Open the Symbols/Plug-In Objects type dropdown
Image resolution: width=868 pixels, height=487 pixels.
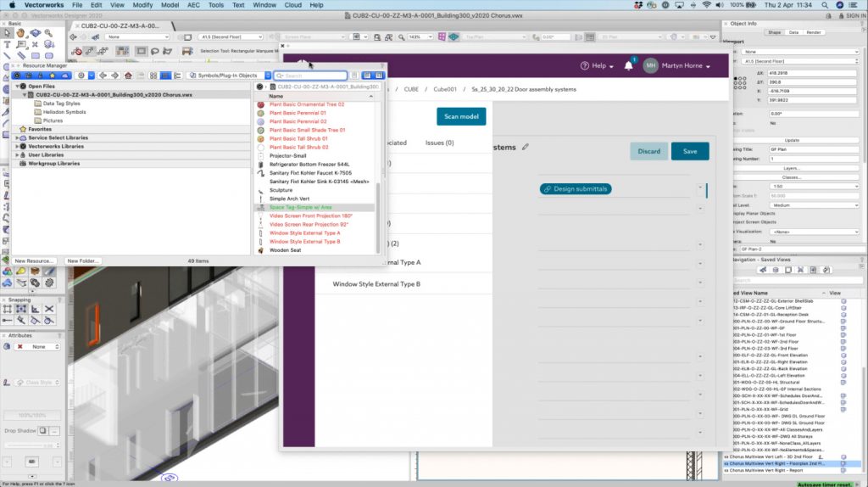[x=229, y=76]
